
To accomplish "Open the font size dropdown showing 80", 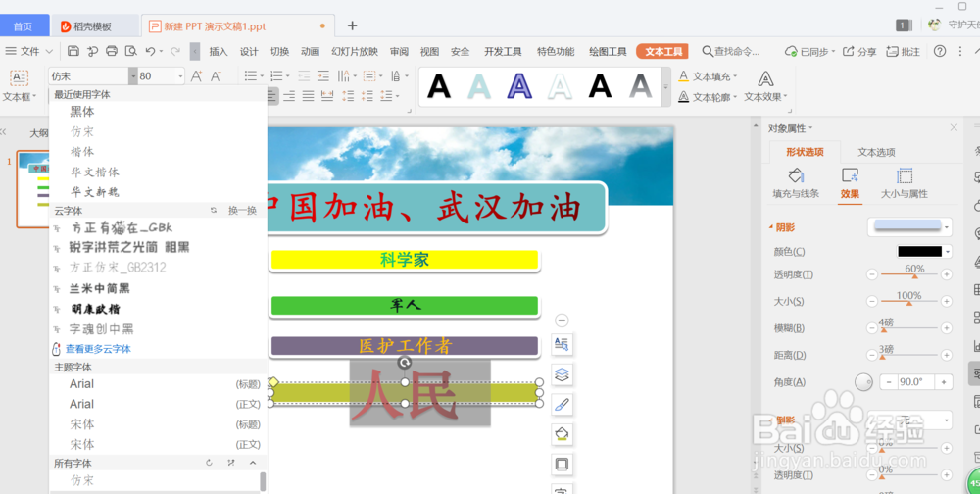I will pos(180,76).
